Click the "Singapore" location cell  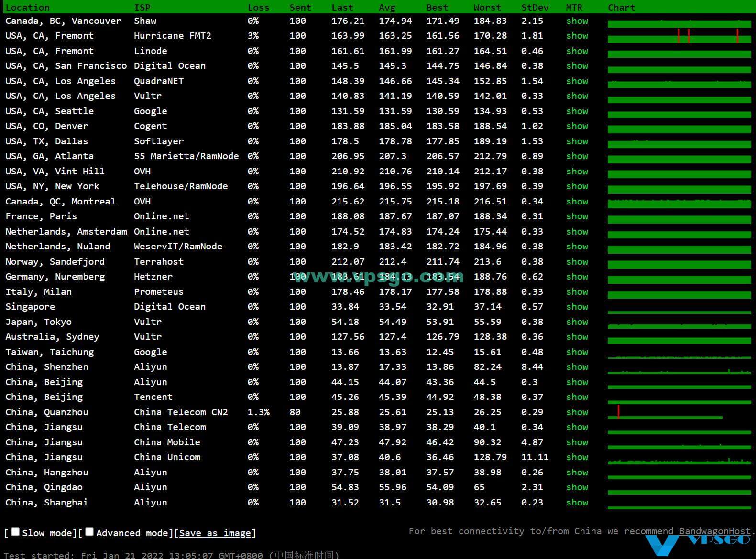click(30, 307)
